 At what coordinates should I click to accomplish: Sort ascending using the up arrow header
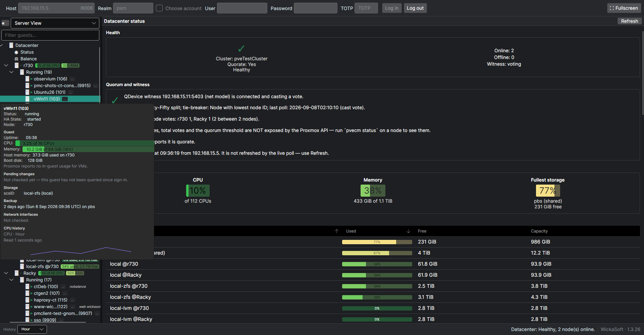pos(336,231)
